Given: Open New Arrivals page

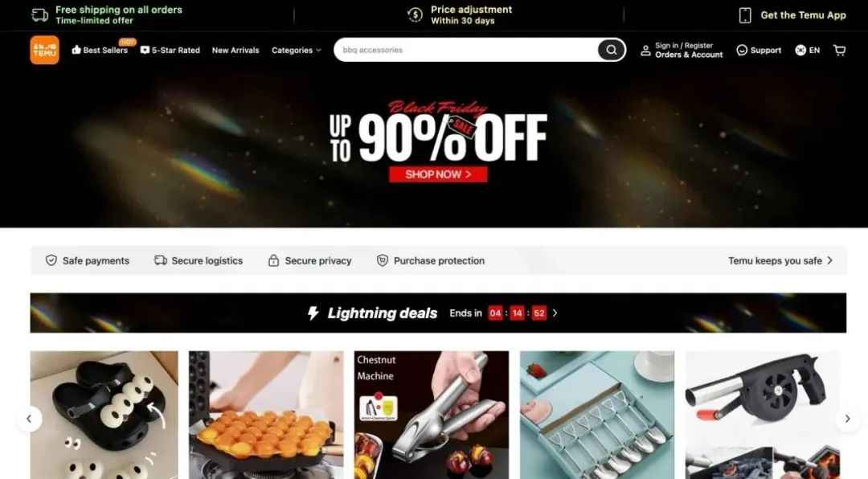Looking at the screenshot, I should point(235,50).
